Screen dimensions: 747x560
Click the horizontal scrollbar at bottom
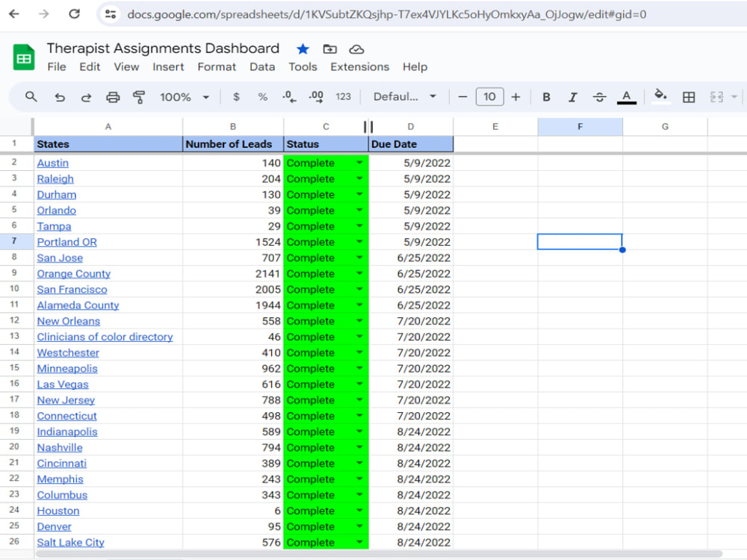[x=379, y=554]
